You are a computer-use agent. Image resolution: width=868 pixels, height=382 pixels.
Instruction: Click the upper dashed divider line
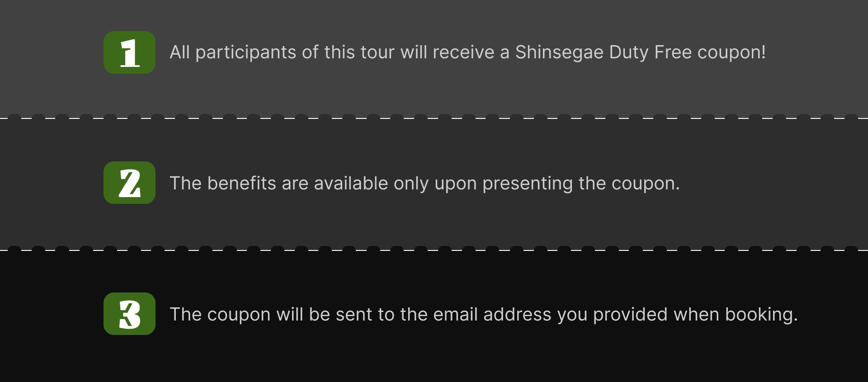(434, 118)
